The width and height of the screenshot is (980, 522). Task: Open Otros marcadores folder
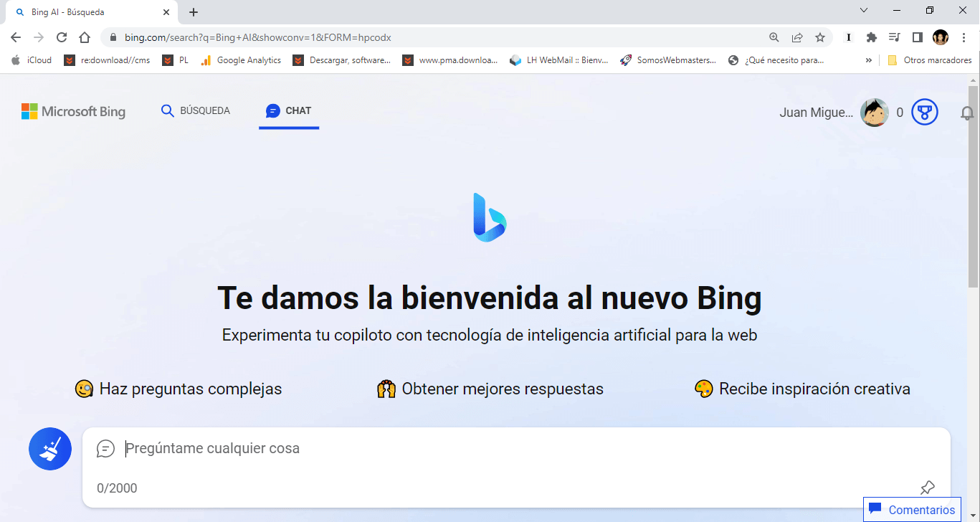[x=930, y=60]
